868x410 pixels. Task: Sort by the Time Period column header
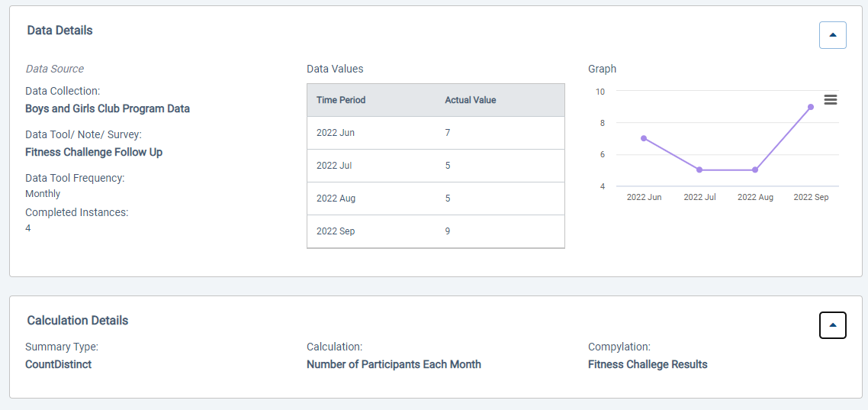341,100
